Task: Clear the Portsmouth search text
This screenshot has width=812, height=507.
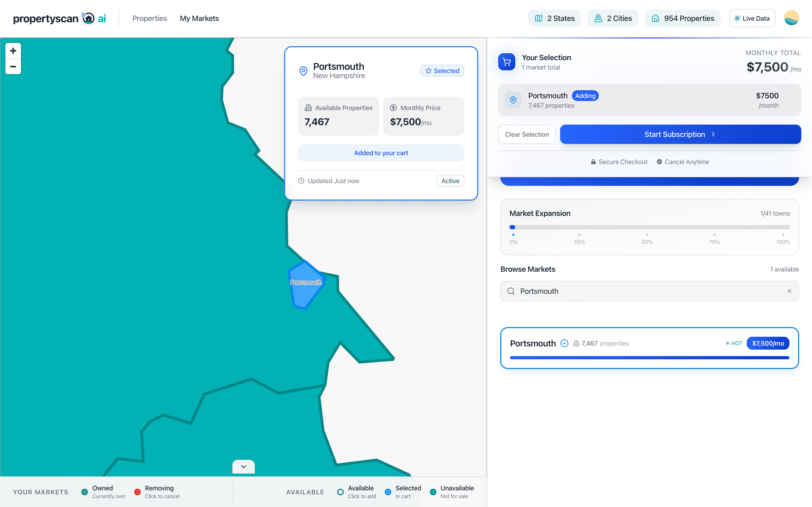Action: [789, 291]
